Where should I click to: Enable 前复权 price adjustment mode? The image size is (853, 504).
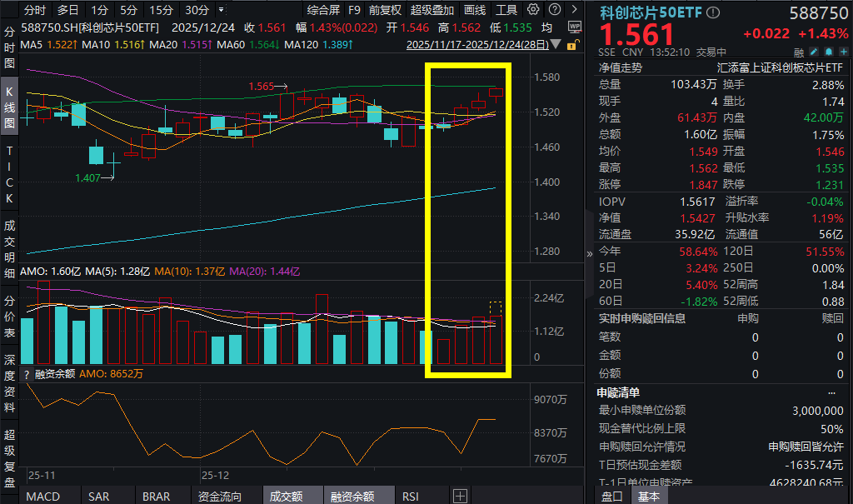tap(385, 10)
